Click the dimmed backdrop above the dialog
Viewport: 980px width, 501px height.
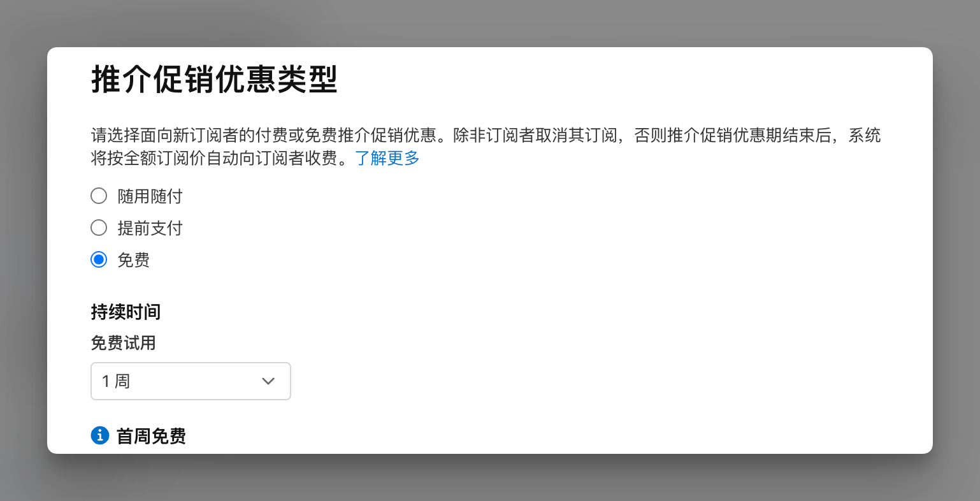coord(489,22)
